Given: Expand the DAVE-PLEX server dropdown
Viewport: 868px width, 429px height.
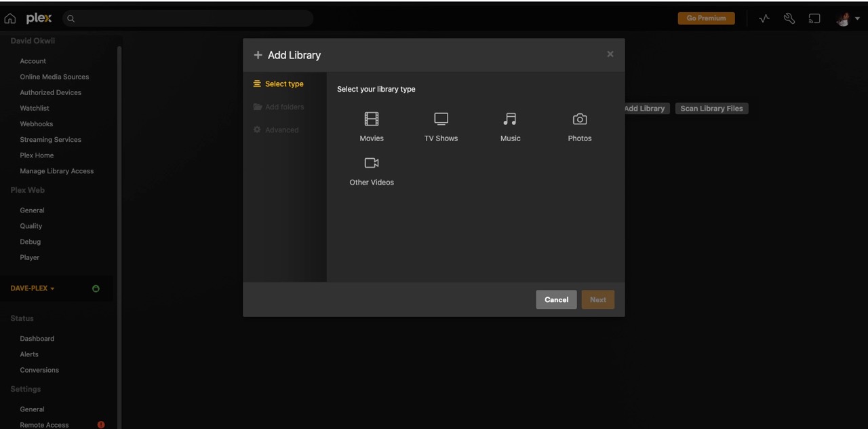Looking at the screenshot, I should click(33, 288).
